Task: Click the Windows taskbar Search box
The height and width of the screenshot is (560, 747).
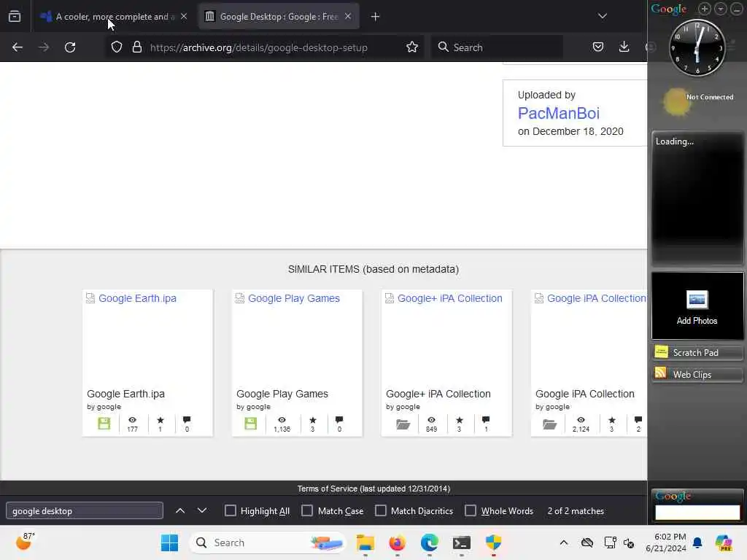Action: pyautogui.click(x=268, y=542)
